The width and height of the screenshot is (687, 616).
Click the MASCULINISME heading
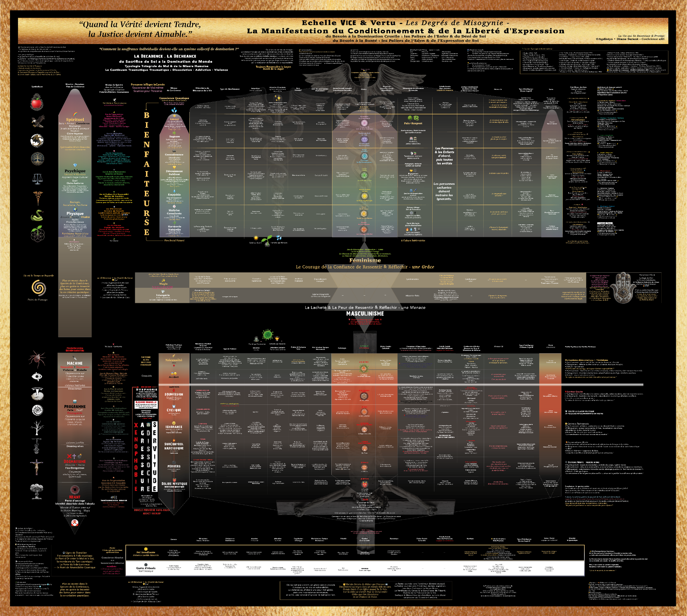point(365,314)
